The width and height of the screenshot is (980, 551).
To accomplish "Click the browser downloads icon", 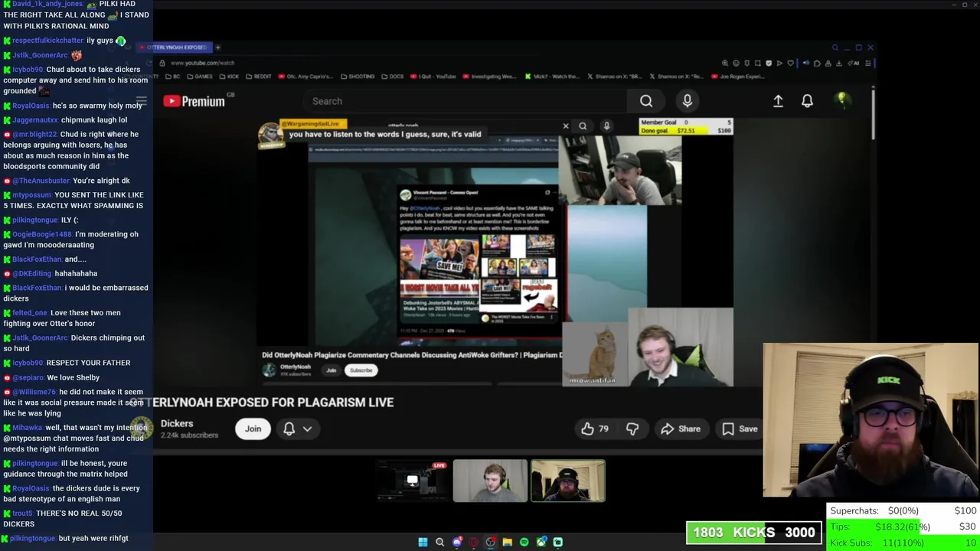I will (839, 63).
